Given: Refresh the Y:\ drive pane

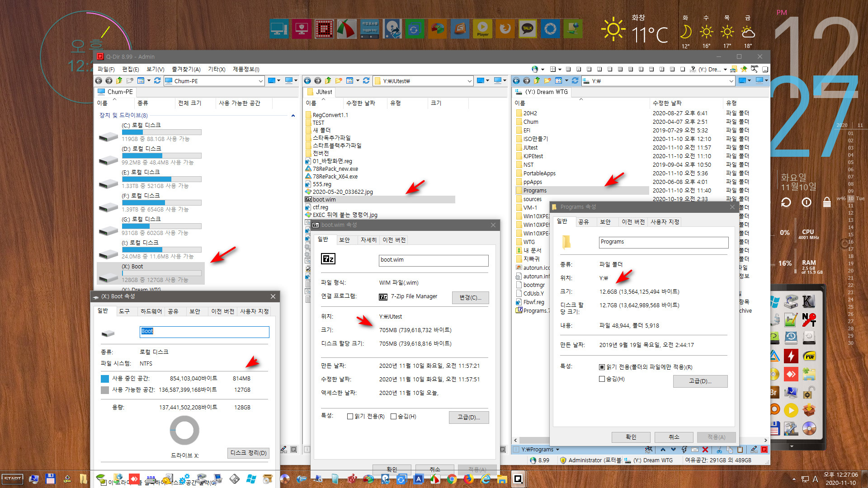Looking at the screenshot, I should click(x=575, y=80).
